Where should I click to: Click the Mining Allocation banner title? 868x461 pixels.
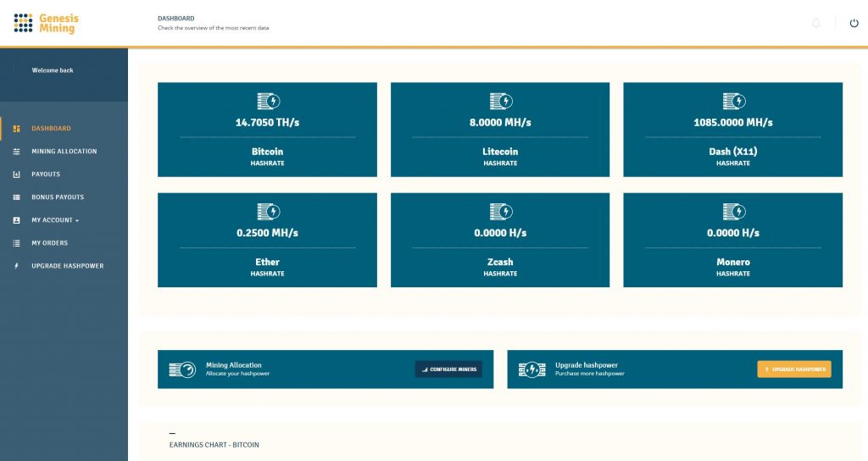[234, 365]
